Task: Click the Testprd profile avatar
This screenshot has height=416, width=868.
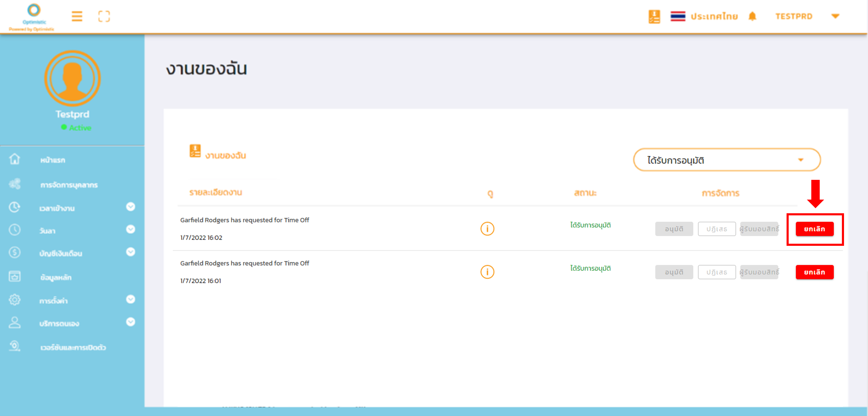Action: click(72, 78)
